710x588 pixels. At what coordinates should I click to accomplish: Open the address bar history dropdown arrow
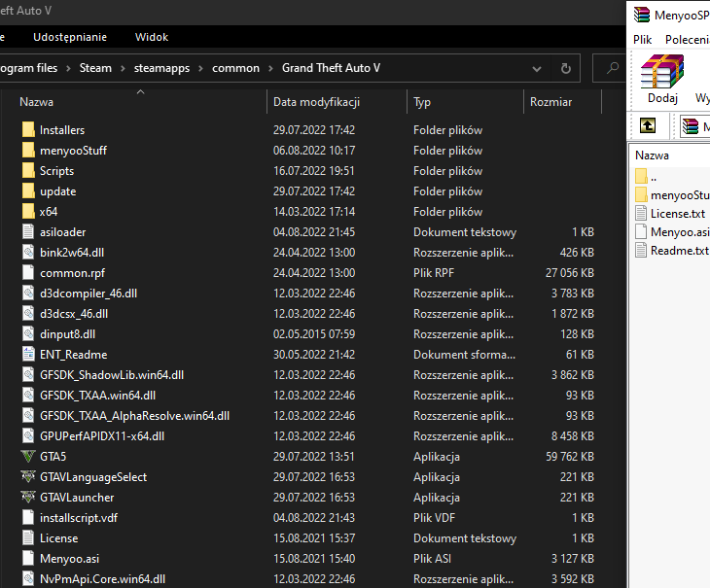pyautogui.click(x=537, y=69)
